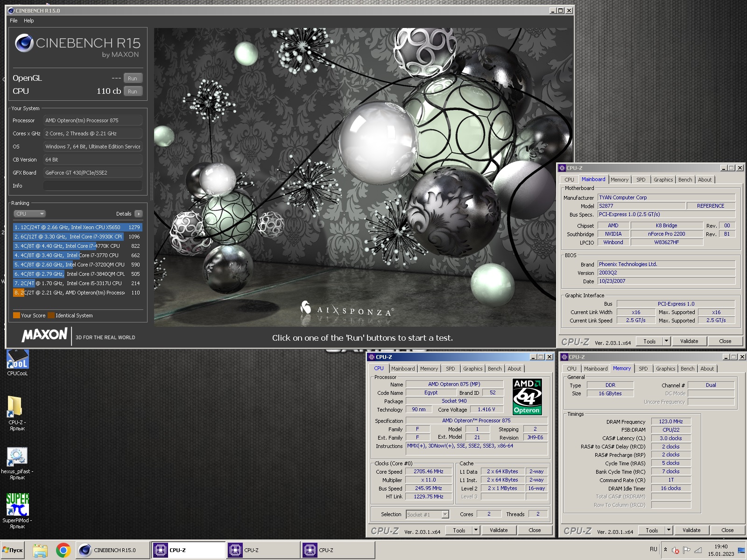Select ranking entry Core i7-3840QM

tap(78, 274)
